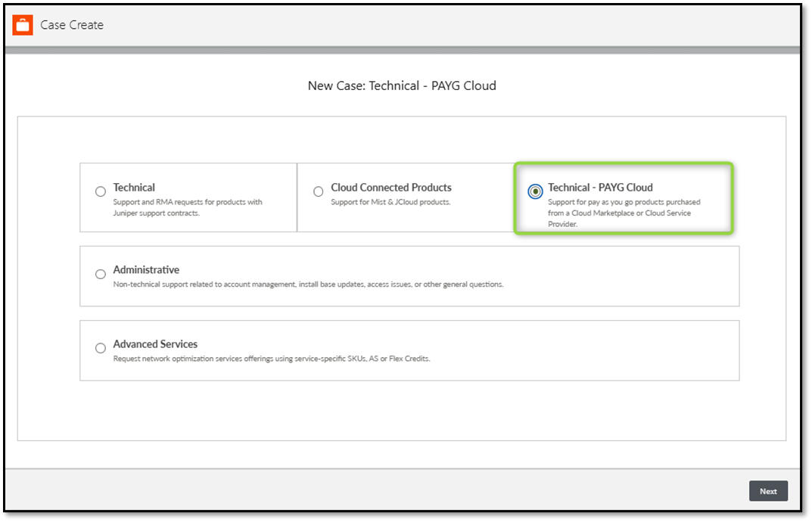Click the "New Case: Technical - PAYG Cloud" heading
Screen dimensions: 812x522
(402, 85)
